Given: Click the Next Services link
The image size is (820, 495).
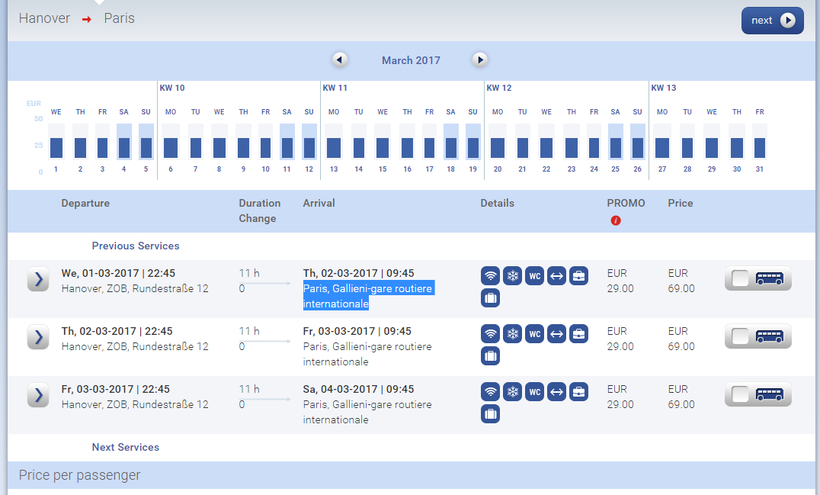Looking at the screenshot, I should click(125, 447).
